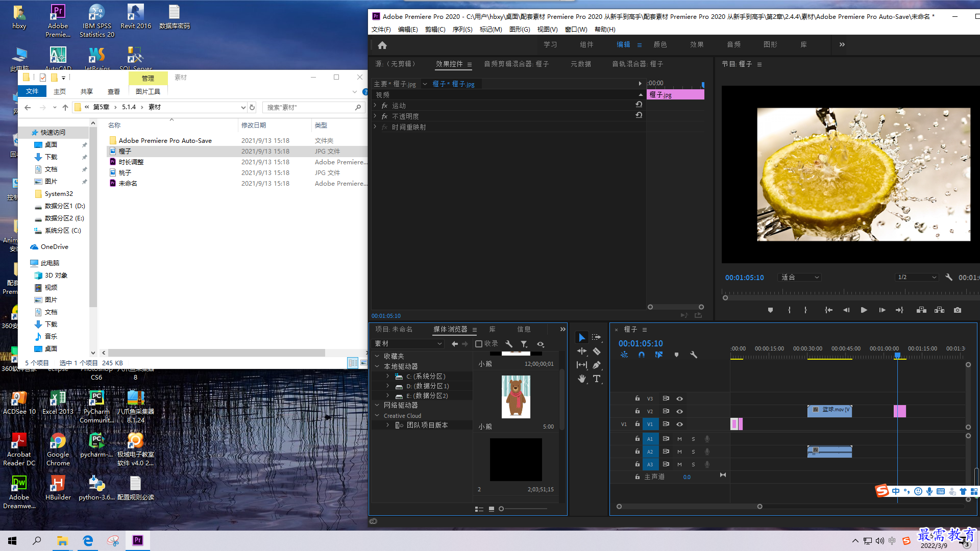Click Add Marker in timeline panel
Screen dimensions: 980x551
(676, 355)
